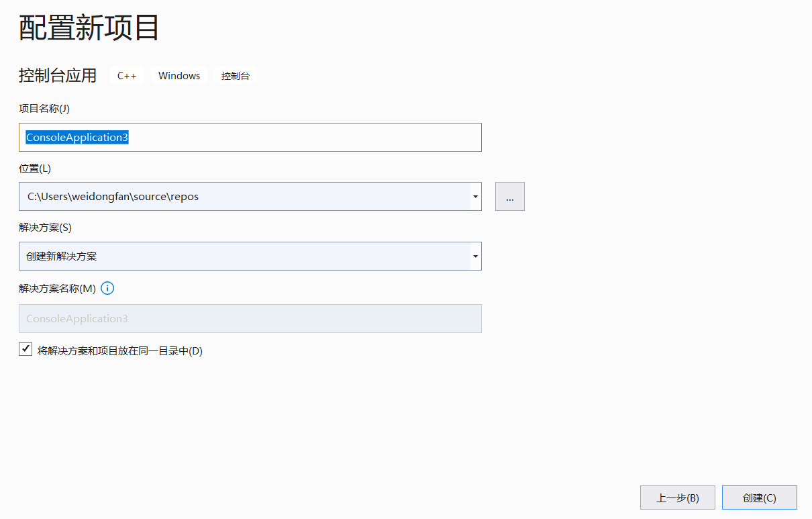Viewport: 812px width, 519px height.
Task: Click the 配置新项目 heading
Action: point(89,28)
